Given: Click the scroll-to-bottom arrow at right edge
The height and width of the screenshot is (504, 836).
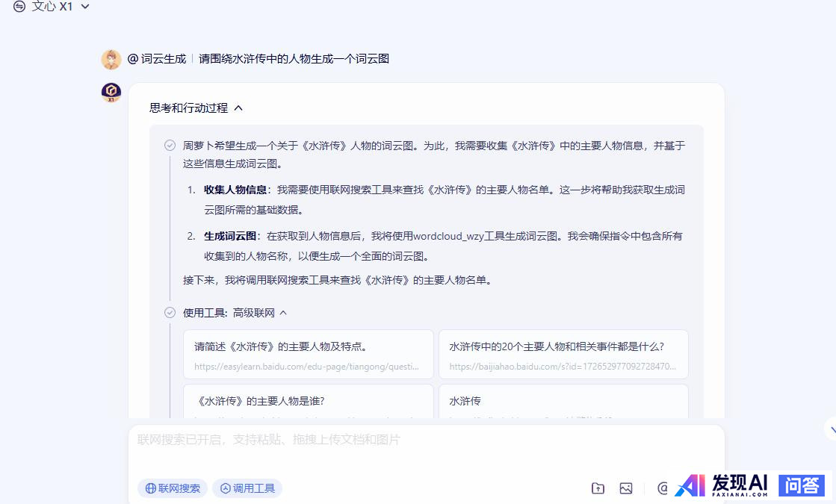Looking at the screenshot, I should [832, 429].
